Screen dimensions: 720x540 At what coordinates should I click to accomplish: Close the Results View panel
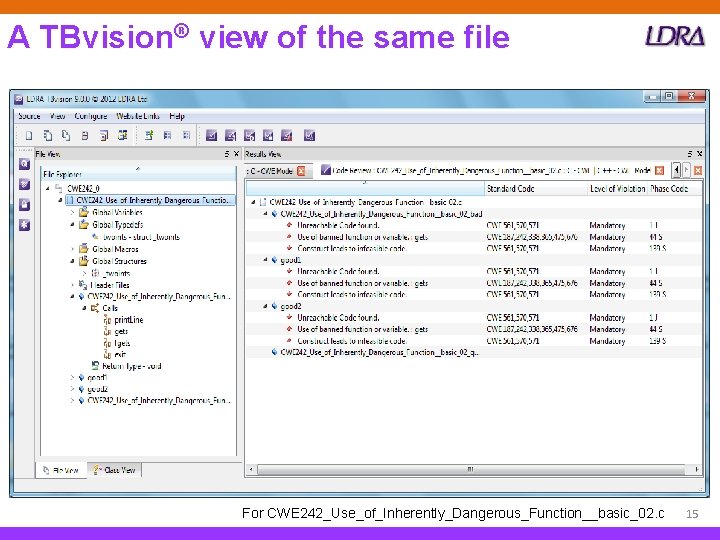point(699,154)
